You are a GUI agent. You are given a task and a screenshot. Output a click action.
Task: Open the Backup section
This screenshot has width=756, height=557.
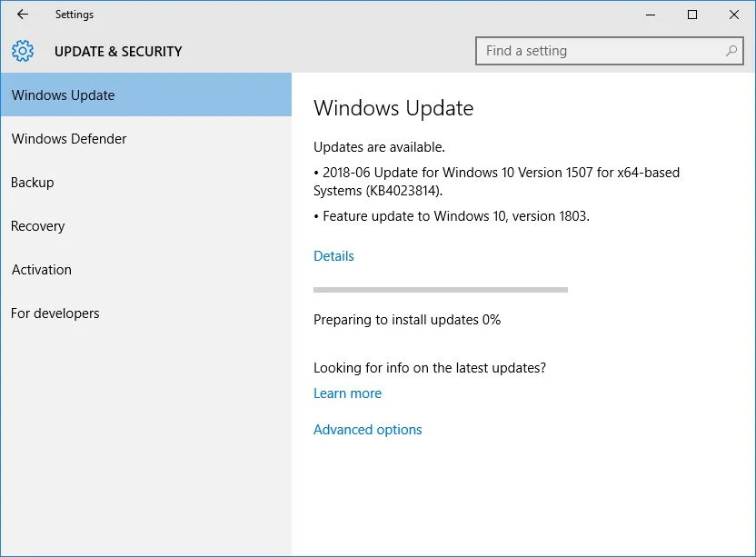[x=146, y=183]
